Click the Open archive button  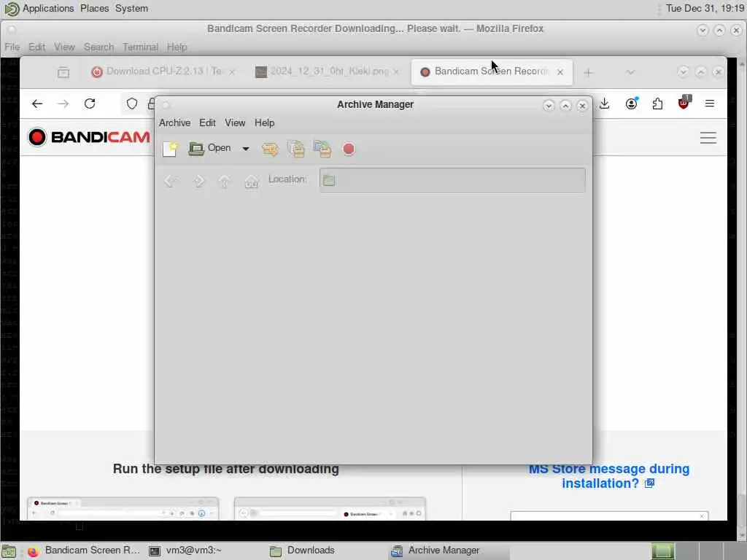click(x=209, y=149)
